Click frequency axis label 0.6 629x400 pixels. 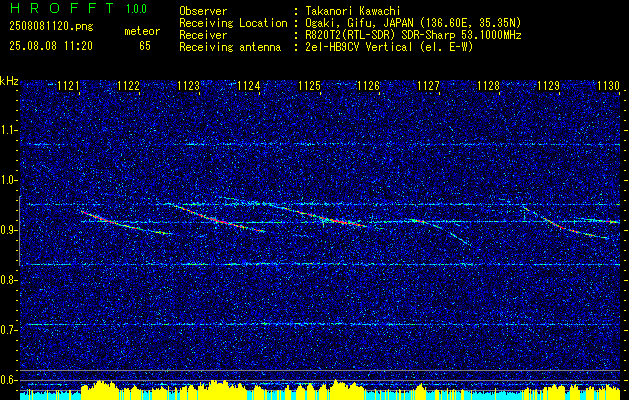pyautogui.click(x=7, y=380)
